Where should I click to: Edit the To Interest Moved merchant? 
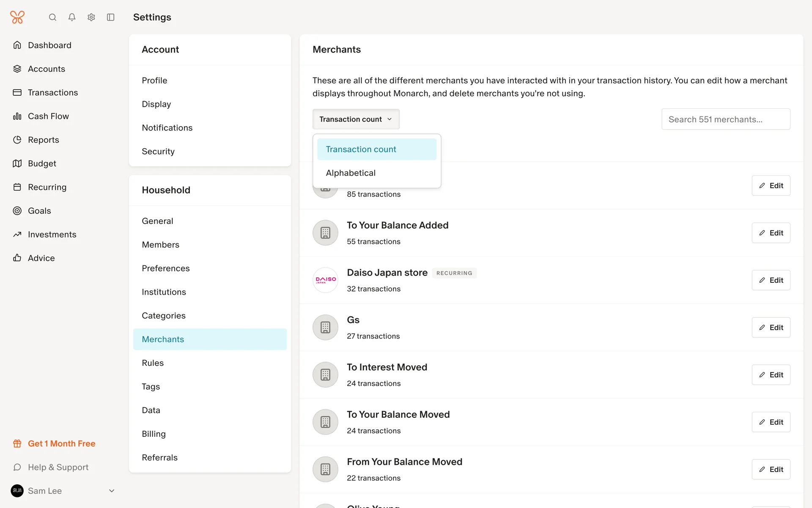[771, 375]
